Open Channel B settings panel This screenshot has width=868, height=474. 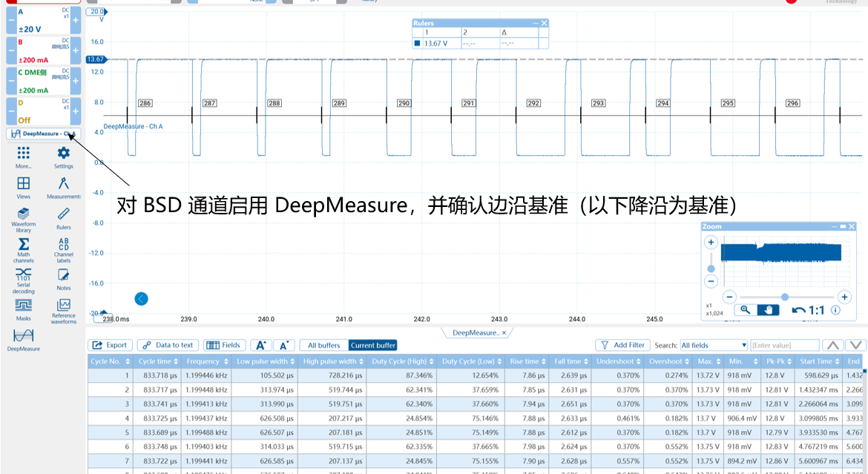click(43, 50)
